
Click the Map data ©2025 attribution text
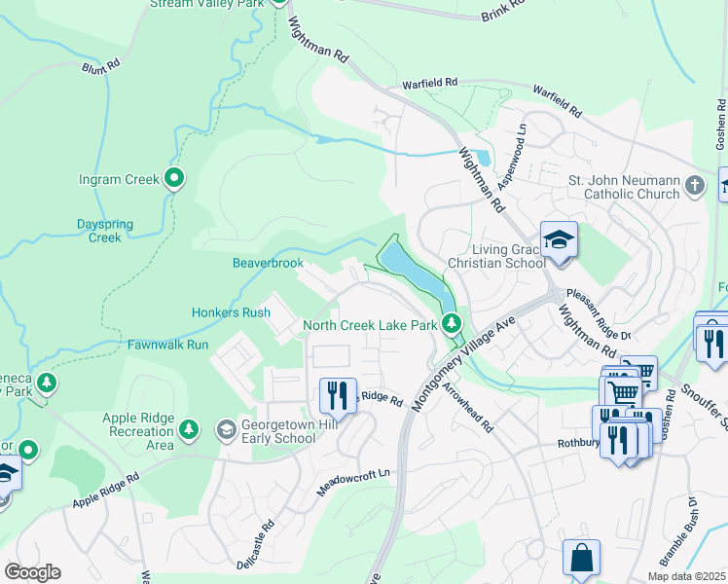(686, 576)
